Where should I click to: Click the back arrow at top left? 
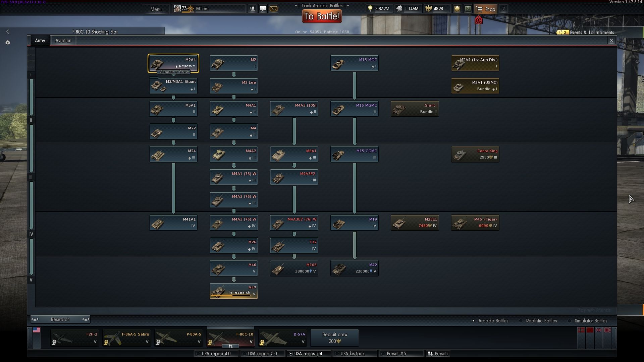click(x=7, y=32)
